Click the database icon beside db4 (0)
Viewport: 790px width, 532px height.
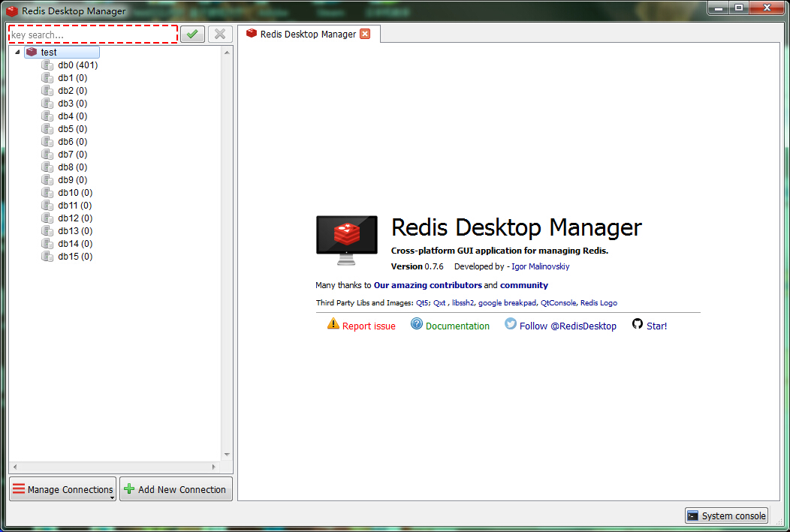point(47,116)
